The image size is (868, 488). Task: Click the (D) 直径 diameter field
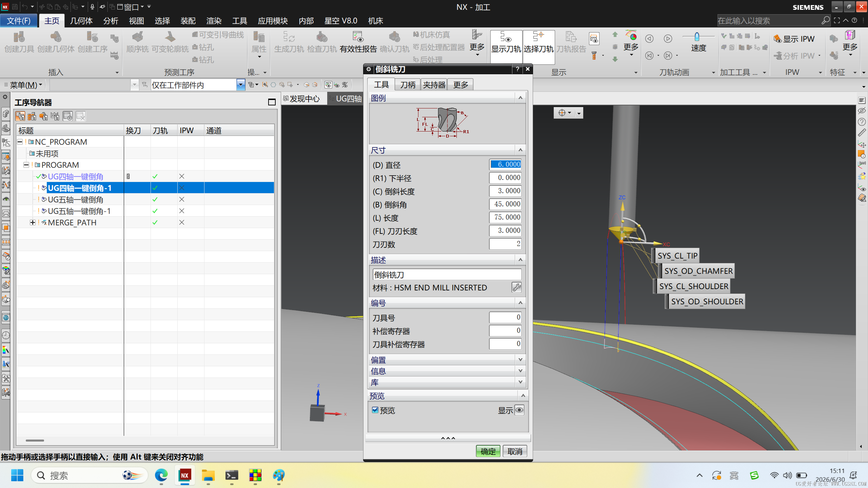(x=505, y=164)
